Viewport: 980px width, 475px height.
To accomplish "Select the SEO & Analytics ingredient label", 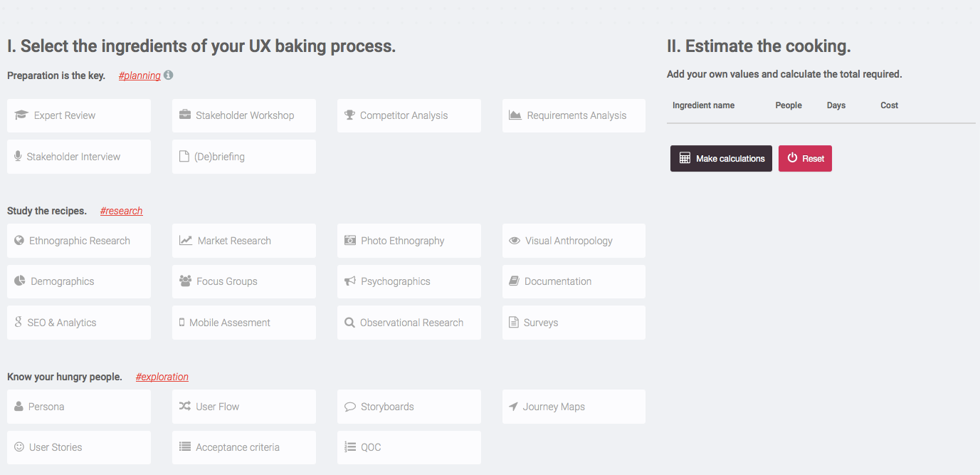I will point(62,323).
